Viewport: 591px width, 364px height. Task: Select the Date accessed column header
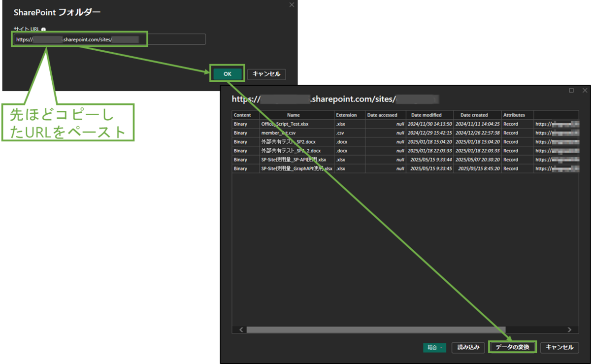pyautogui.click(x=385, y=115)
